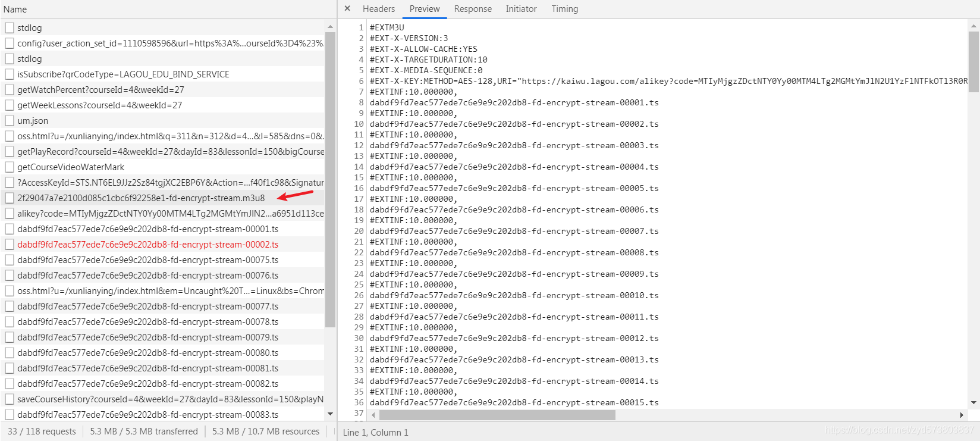Click preview line encrypt-stream-00015.ts

[514, 403]
